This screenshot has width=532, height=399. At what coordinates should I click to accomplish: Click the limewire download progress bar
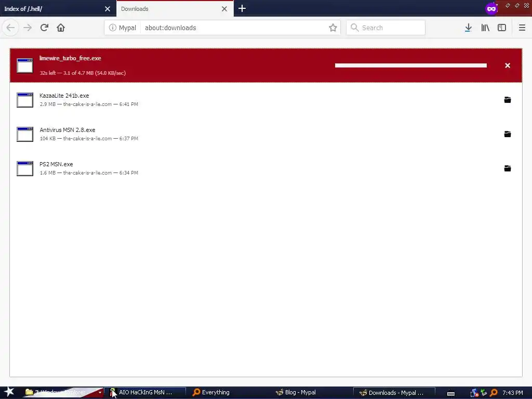[x=410, y=65]
